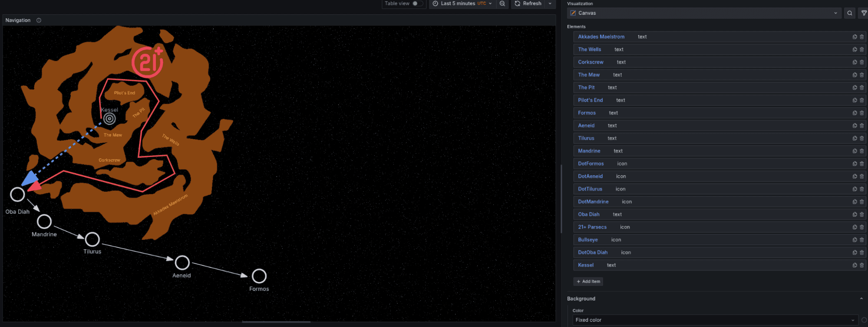
Task: Click the Bullseye target icon at Kessel
Action: click(109, 119)
